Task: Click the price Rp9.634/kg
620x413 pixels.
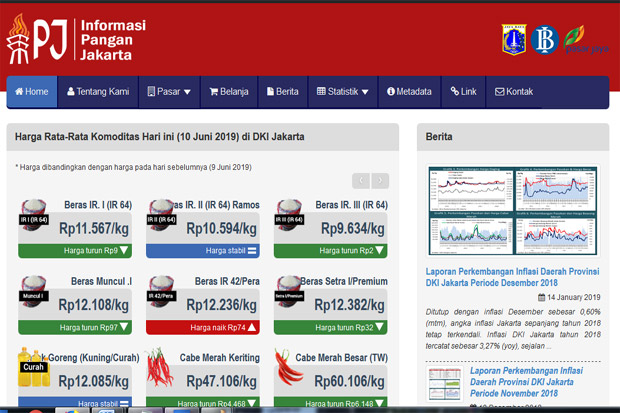Action: (353, 229)
